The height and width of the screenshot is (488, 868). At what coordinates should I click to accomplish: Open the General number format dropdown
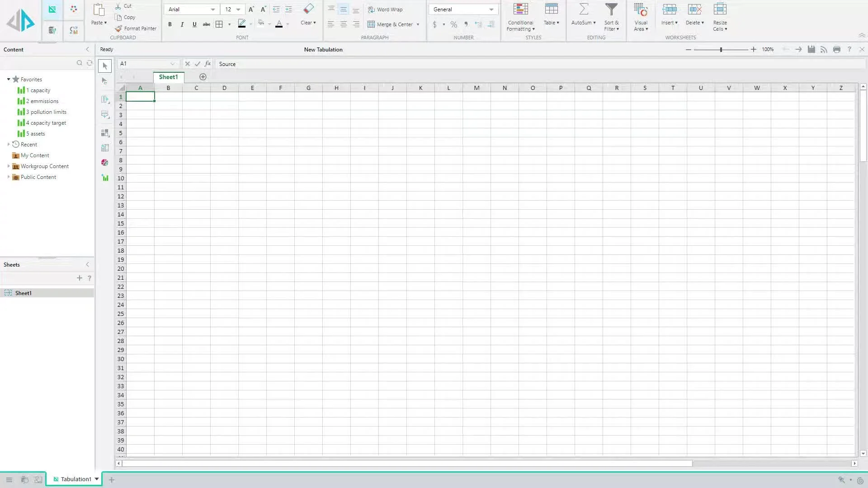(x=491, y=9)
